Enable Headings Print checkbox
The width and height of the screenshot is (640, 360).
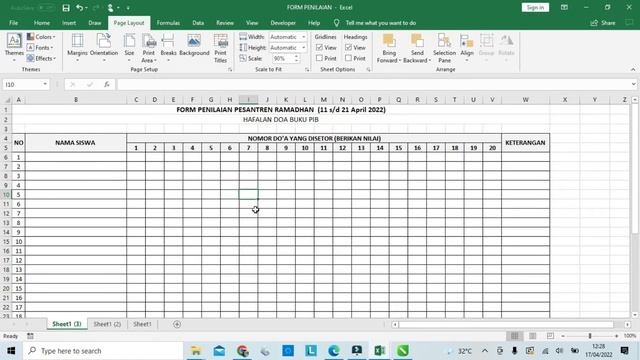coord(348,58)
